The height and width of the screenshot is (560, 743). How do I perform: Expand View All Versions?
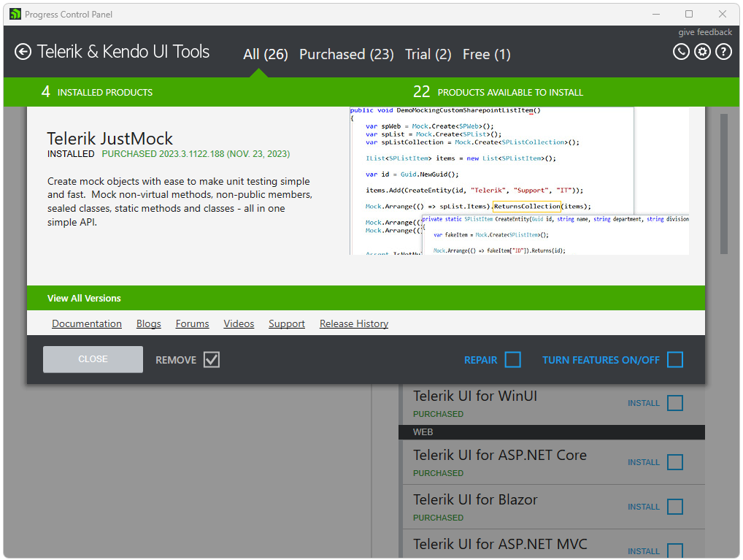click(86, 298)
